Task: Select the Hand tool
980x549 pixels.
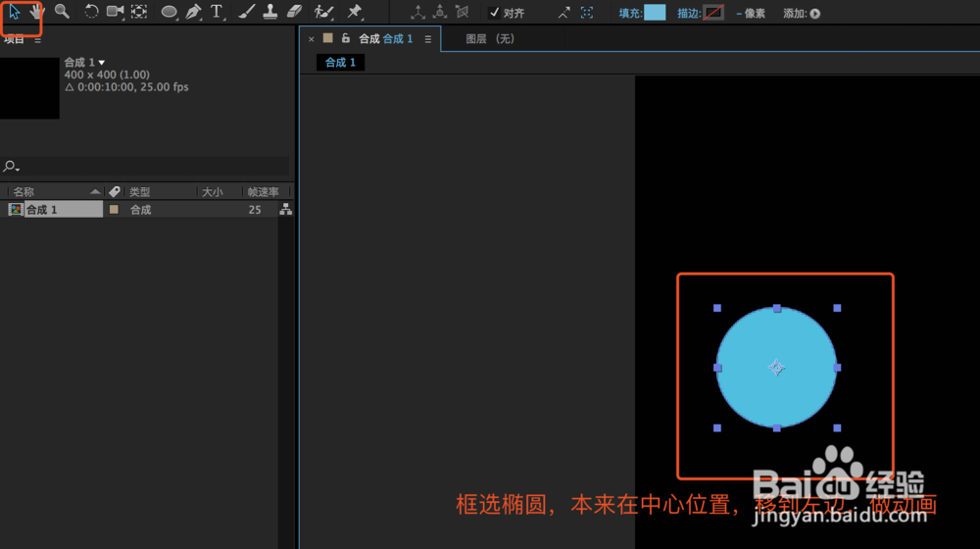Action: tap(37, 11)
